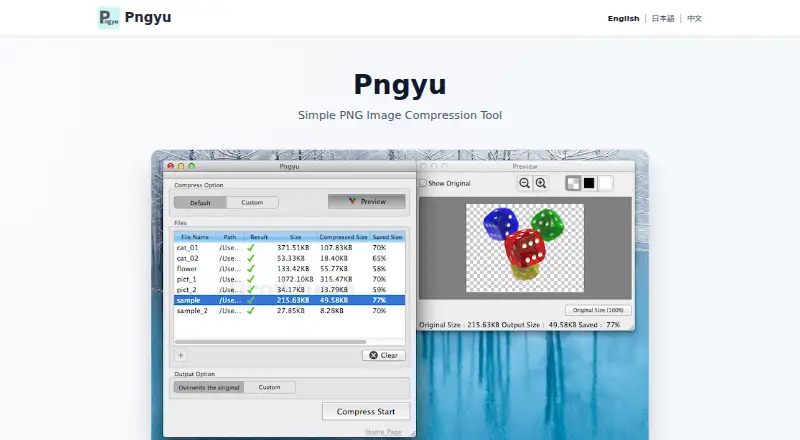Select the pict_2 file row

[289, 289]
